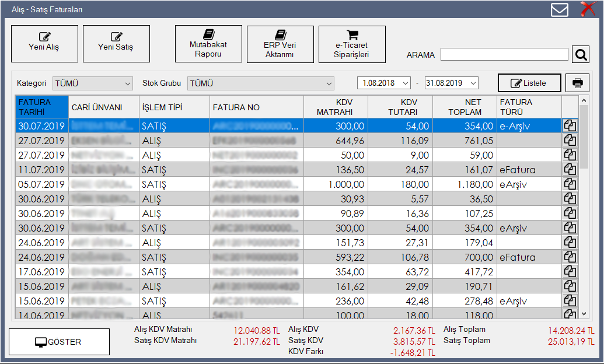
Task: Sort by CARİ ÜNVANI column header
Action: coord(104,107)
